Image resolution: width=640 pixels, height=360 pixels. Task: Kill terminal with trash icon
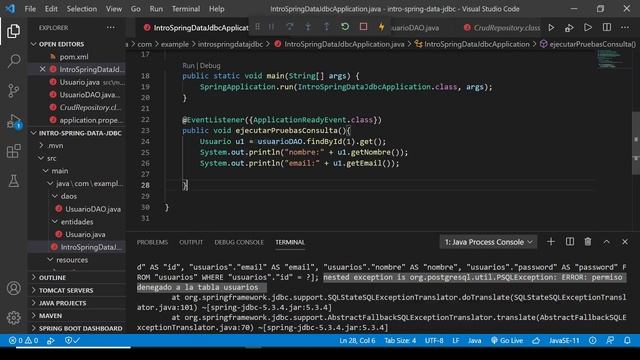coord(588,242)
